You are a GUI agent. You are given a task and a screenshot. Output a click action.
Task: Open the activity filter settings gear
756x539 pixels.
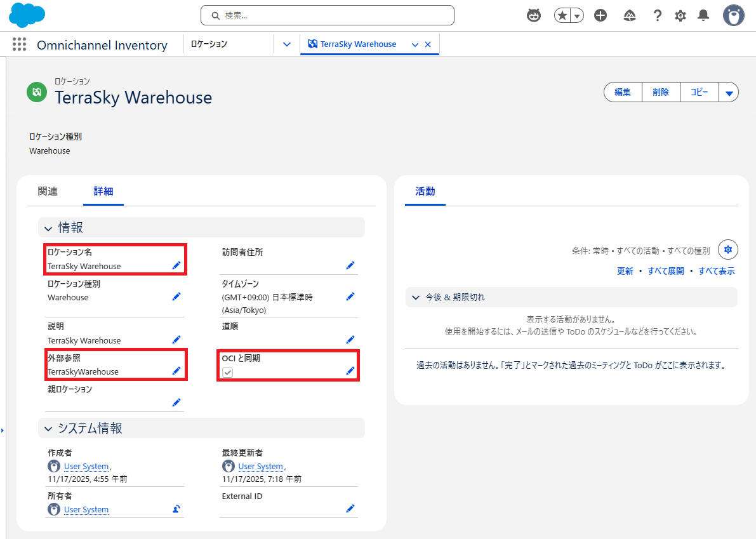pos(728,250)
